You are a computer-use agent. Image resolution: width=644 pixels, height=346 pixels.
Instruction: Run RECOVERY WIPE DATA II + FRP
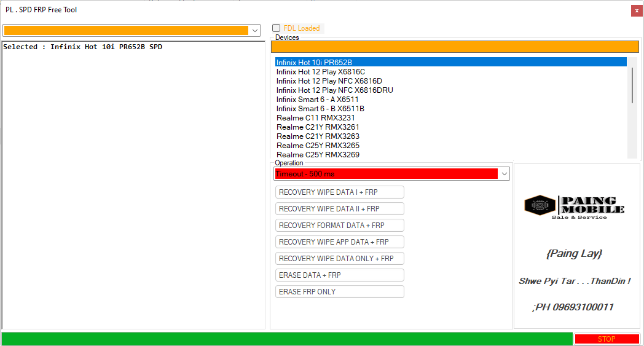[x=340, y=209]
